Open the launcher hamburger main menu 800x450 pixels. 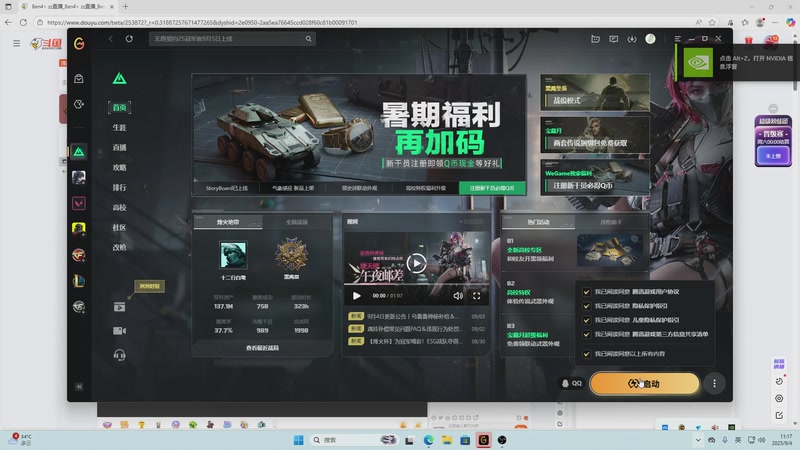pyautogui.click(x=678, y=39)
